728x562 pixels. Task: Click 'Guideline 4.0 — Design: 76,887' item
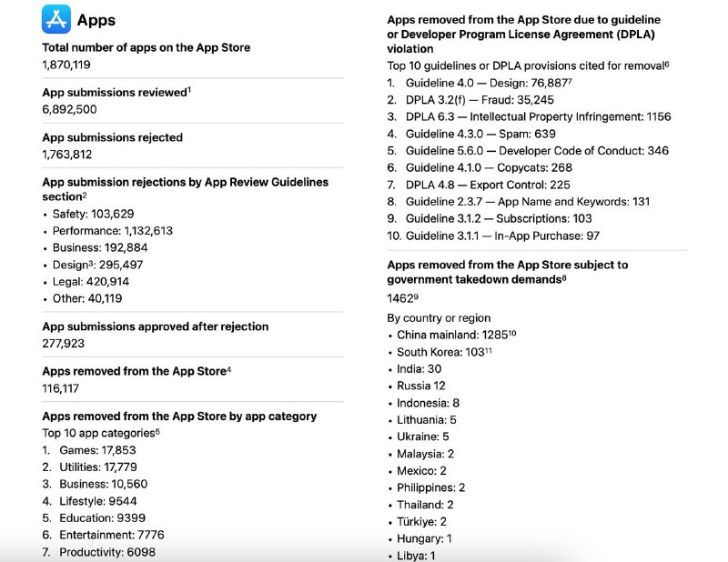(x=480, y=83)
